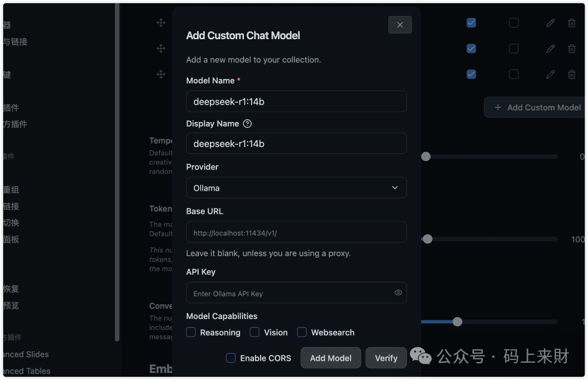This screenshot has width=588, height=380.
Task: Open the 面板 sidebar settings item
Action: (x=11, y=239)
